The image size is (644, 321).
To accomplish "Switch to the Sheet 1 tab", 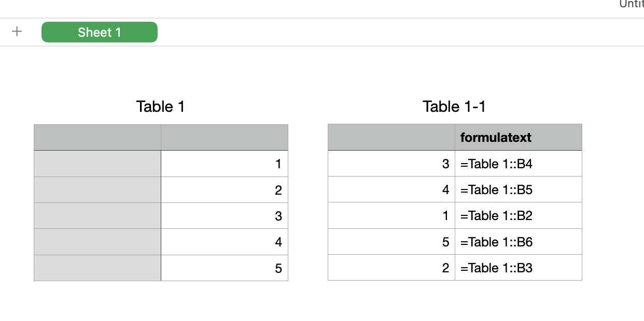I will pos(100,32).
